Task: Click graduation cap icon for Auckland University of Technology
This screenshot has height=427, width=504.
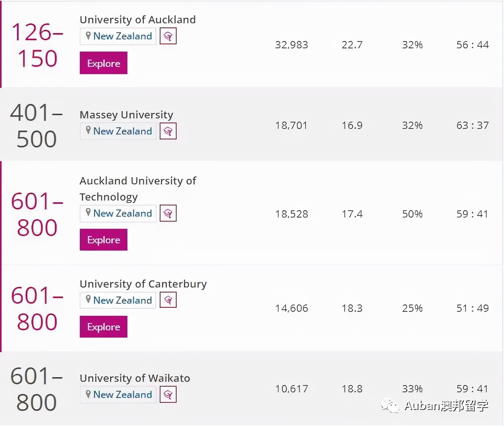Action: (x=168, y=213)
